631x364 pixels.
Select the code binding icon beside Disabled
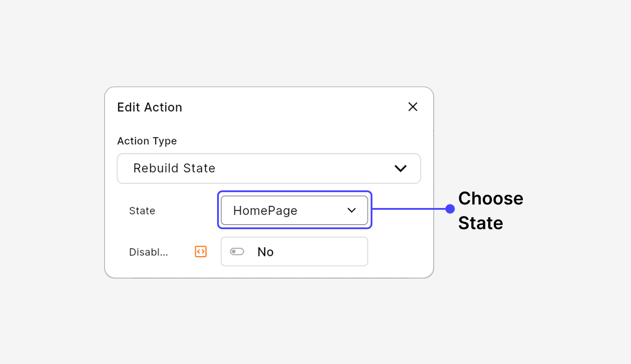pyautogui.click(x=200, y=251)
